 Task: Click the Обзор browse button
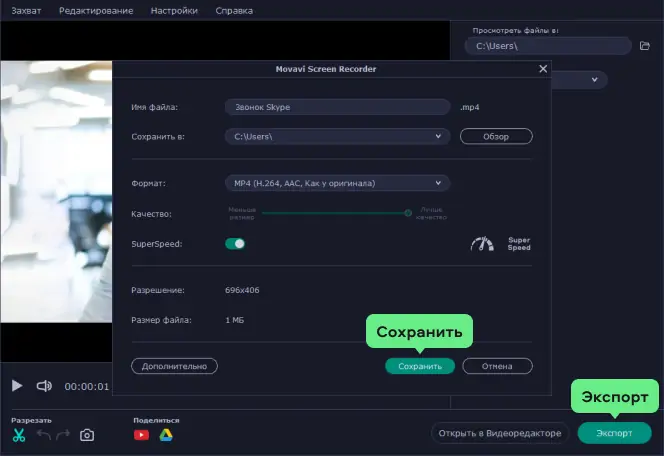coord(496,136)
